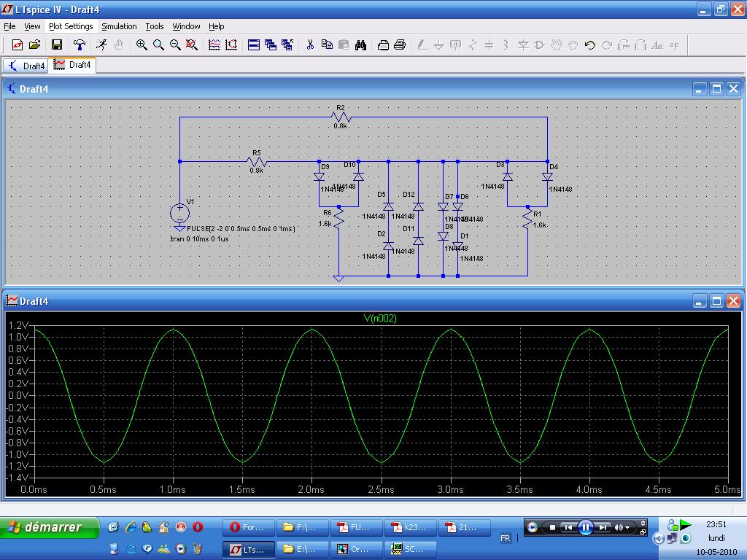Select the waveform Draft4 tab
Viewport: 747px width, 560px height.
(72, 65)
